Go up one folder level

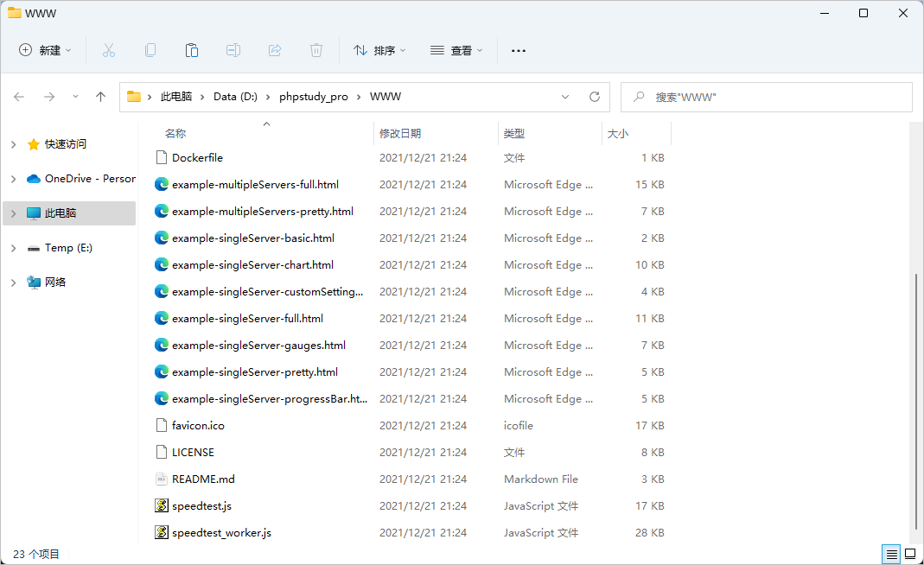click(x=100, y=97)
